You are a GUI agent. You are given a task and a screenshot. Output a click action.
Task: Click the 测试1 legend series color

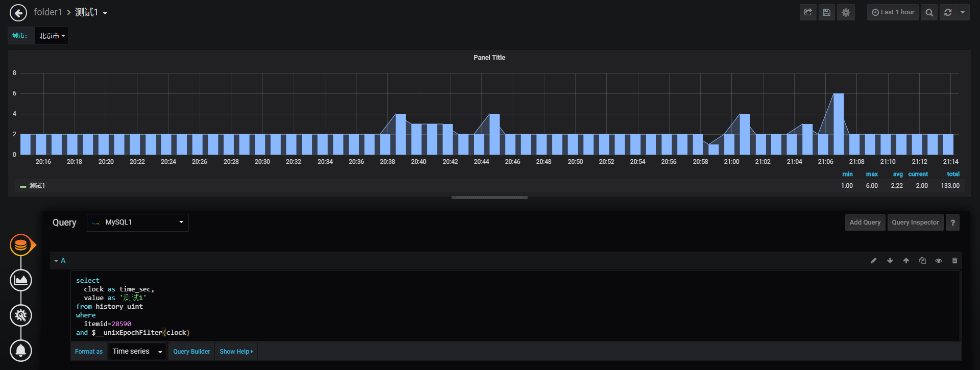(x=23, y=186)
